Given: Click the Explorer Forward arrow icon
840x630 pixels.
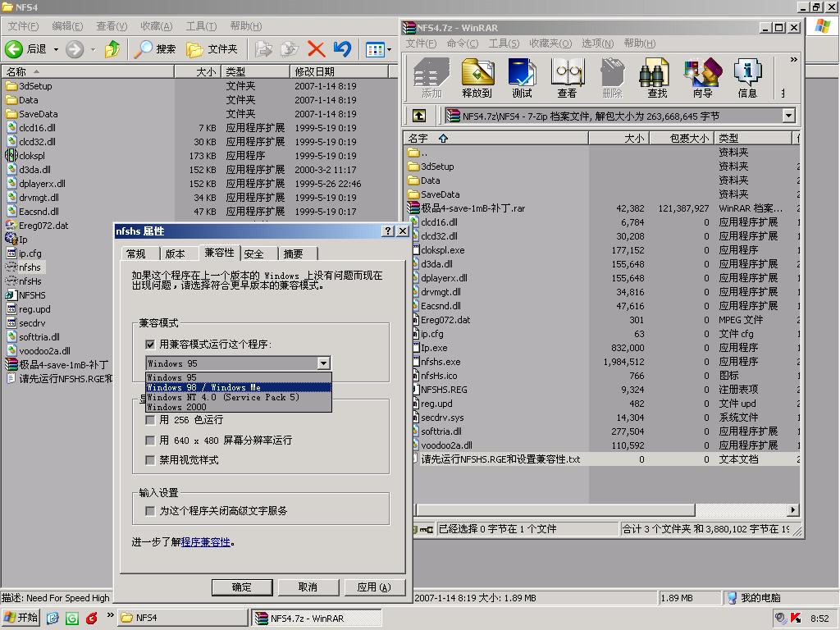Looking at the screenshot, I should [75, 49].
